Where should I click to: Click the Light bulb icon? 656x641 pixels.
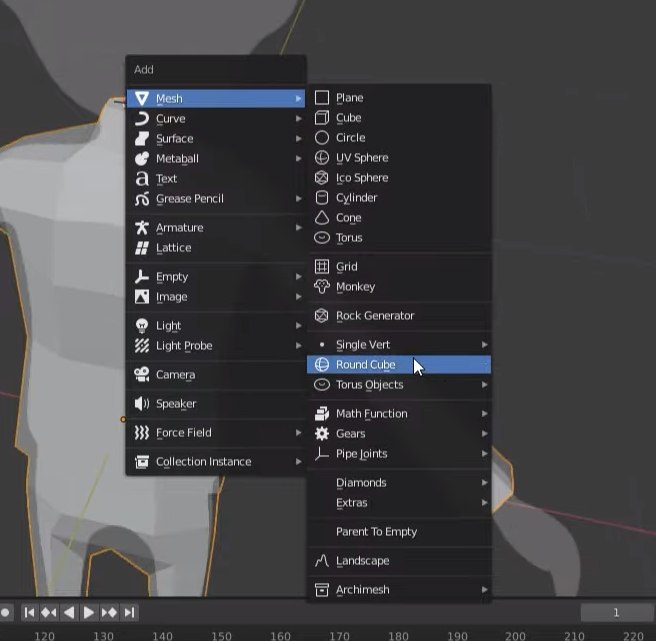coord(142,326)
